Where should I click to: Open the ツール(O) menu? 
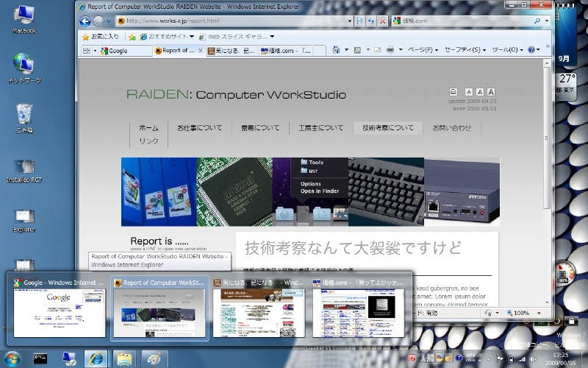coord(508,49)
